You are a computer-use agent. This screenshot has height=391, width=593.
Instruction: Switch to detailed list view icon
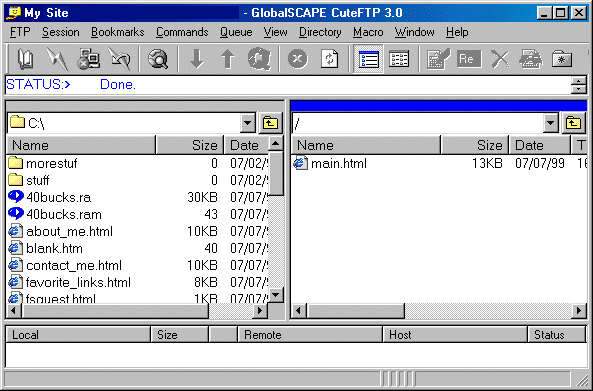click(x=368, y=59)
